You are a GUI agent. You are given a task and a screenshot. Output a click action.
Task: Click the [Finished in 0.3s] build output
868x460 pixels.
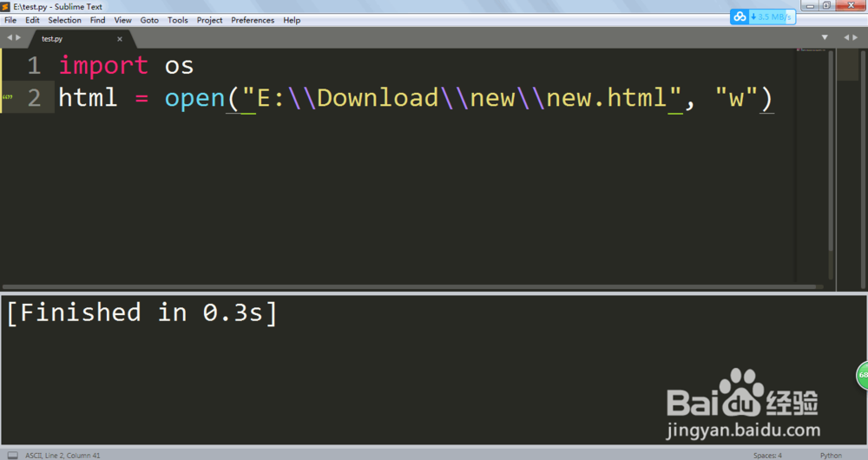pyautogui.click(x=141, y=312)
